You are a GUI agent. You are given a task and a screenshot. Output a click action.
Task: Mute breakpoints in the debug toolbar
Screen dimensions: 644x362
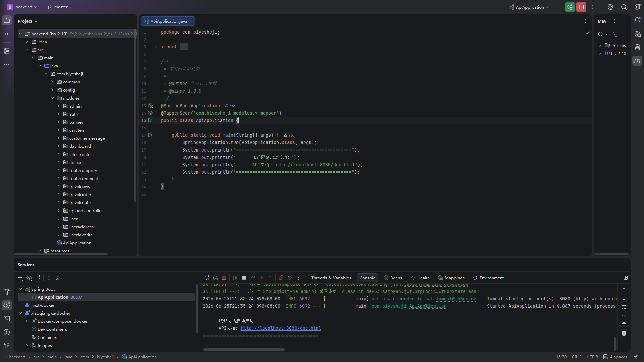290,278
